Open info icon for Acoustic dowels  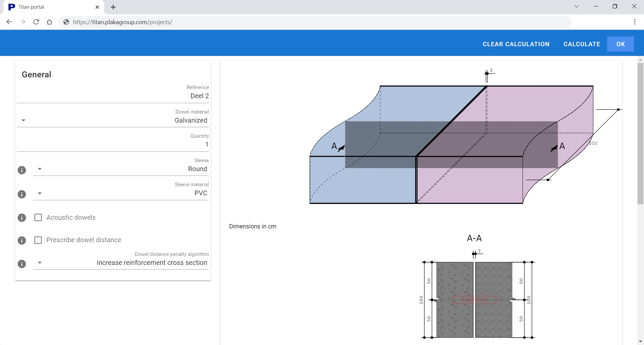[22, 218]
